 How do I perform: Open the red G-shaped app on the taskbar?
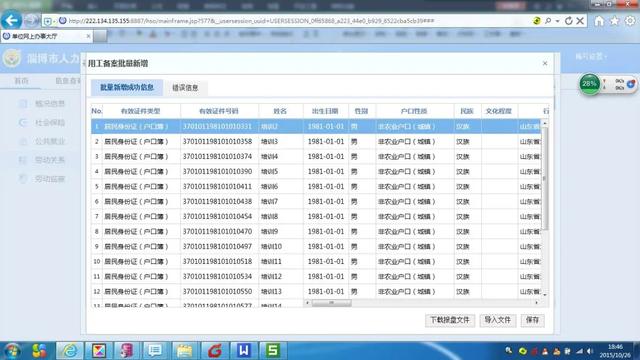pos(215,351)
